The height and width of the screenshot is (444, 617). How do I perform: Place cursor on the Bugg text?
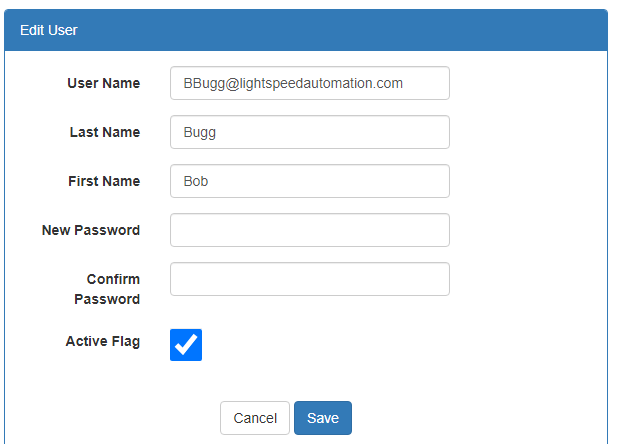pos(200,133)
